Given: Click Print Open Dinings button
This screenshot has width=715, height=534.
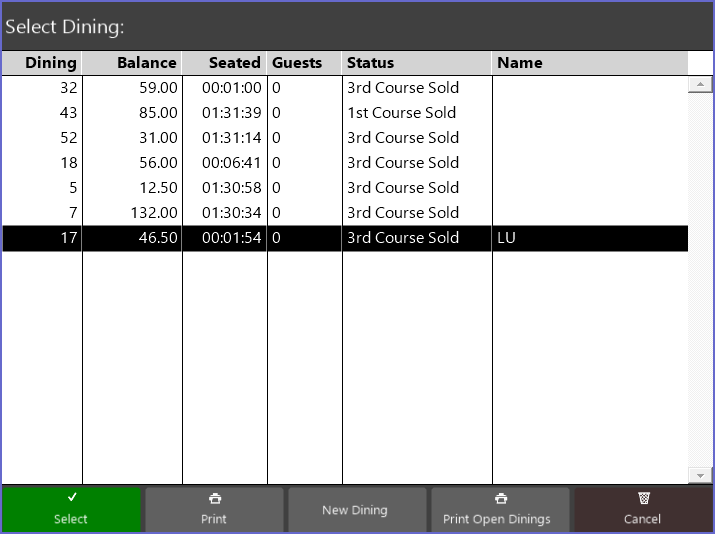Looking at the screenshot, I should (x=497, y=509).
